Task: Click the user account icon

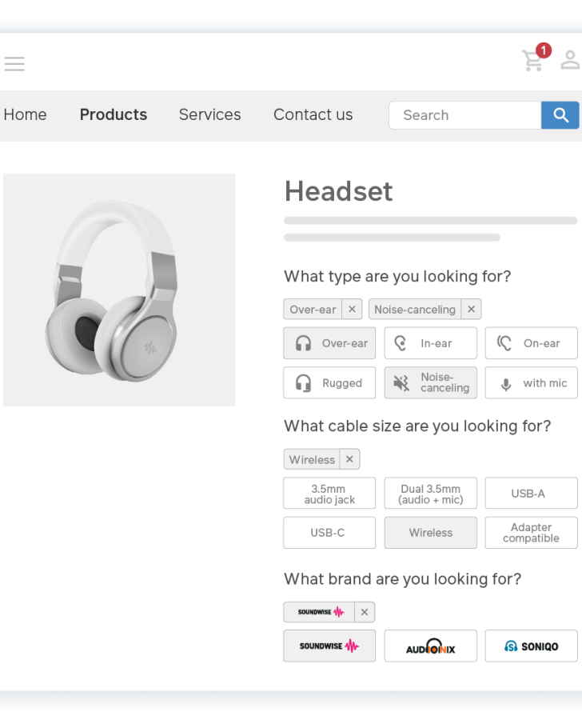Action: [x=568, y=60]
